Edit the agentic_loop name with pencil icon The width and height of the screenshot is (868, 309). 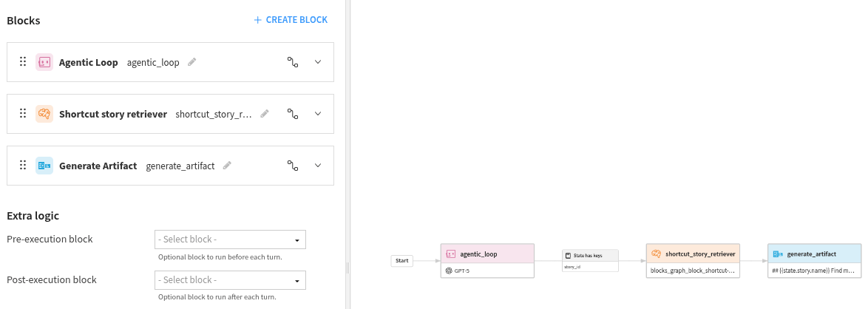pyautogui.click(x=192, y=62)
